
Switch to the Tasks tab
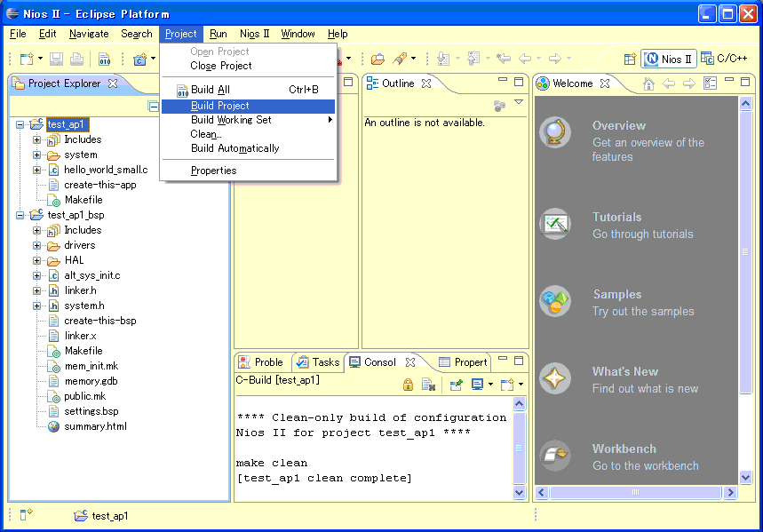coord(319,362)
